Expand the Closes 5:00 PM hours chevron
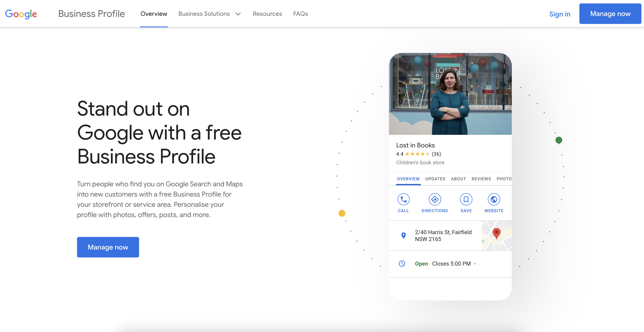The width and height of the screenshot is (644, 332). pos(475,264)
